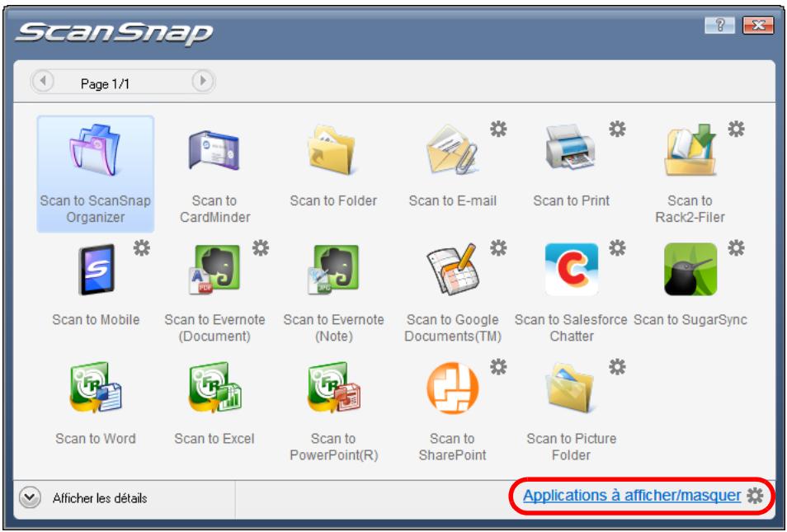The height and width of the screenshot is (532, 787).
Task: Select Scan to ScanSnap Organizer icon
Action: click(x=96, y=149)
